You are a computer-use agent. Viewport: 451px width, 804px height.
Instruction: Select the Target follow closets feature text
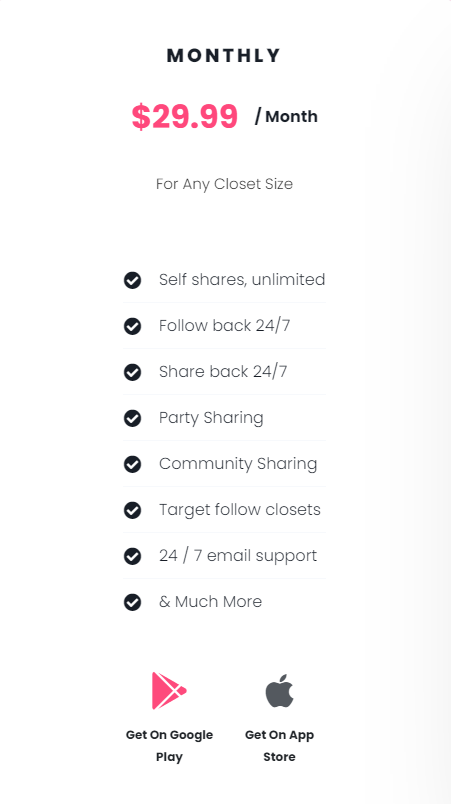pos(240,510)
